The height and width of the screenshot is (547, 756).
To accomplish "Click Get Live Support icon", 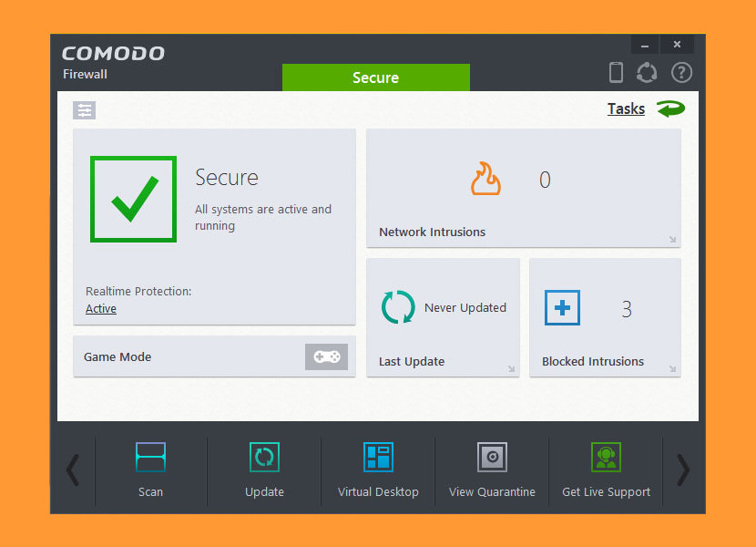I will (606, 457).
